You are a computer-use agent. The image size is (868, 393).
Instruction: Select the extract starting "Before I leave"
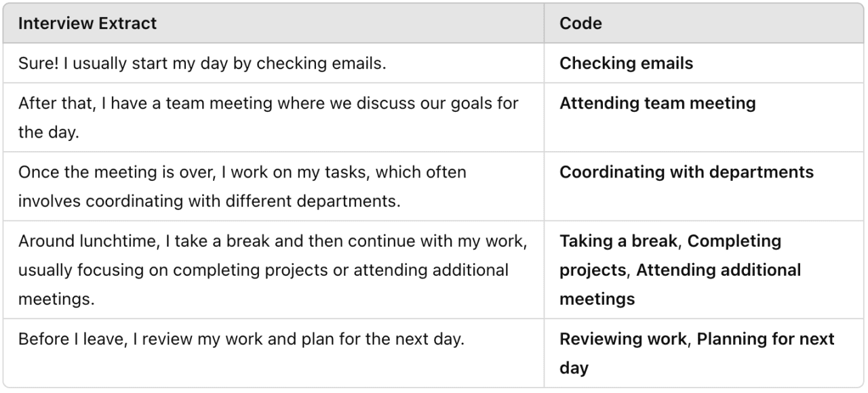point(241,339)
